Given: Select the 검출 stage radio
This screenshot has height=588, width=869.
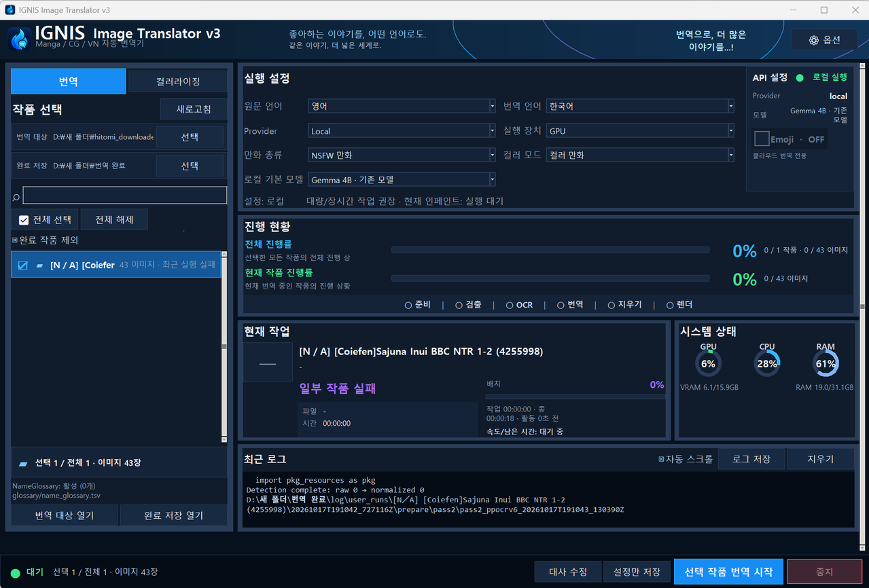Looking at the screenshot, I should click(x=459, y=306).
